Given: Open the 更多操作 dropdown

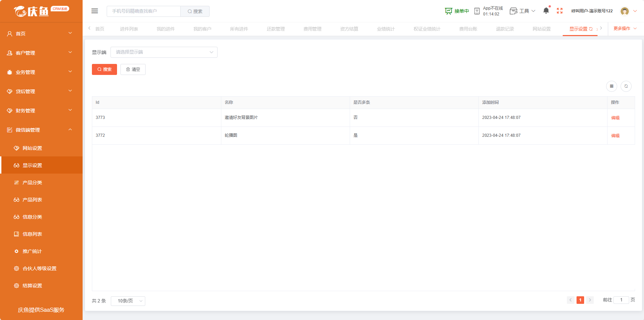Looking at the screenshot, I should coord(625,29).
